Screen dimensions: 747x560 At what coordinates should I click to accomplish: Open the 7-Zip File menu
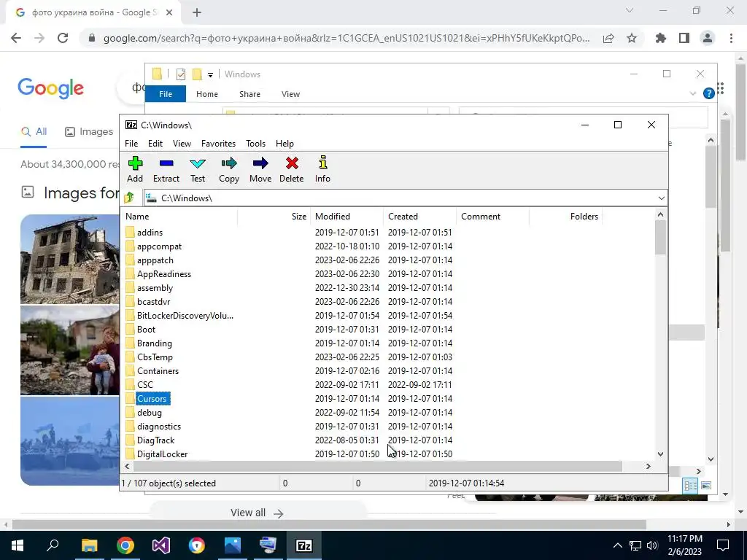click(x=131, y=144)
